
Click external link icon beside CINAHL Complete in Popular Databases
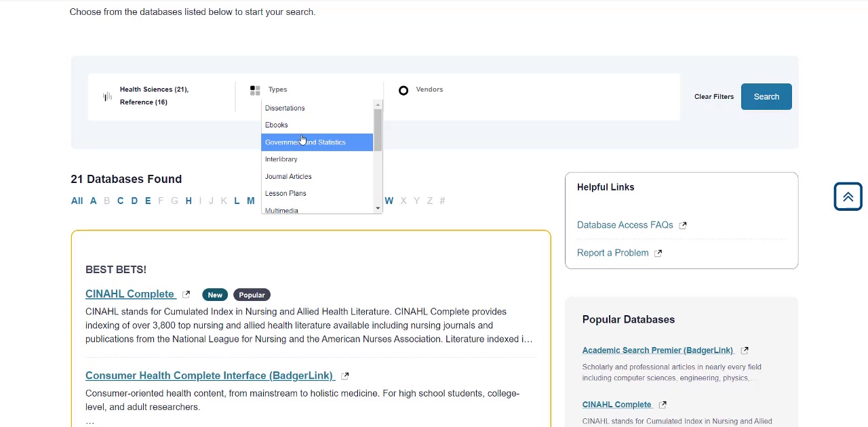[663, 405]
